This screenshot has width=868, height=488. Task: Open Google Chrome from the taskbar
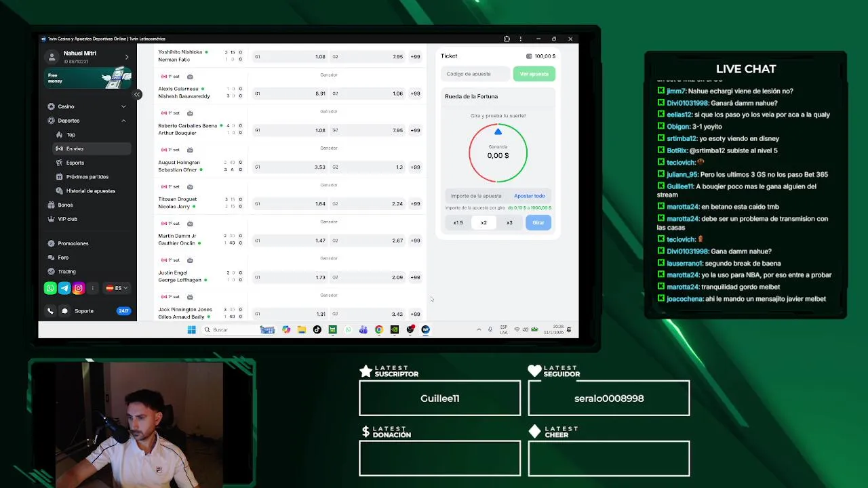click(x=379, y=329)
